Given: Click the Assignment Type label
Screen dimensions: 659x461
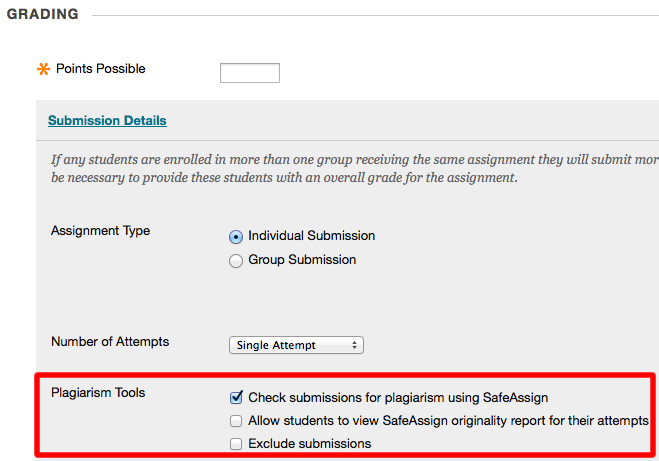Looking at the screenshot, I should click(x=100, y=231).
